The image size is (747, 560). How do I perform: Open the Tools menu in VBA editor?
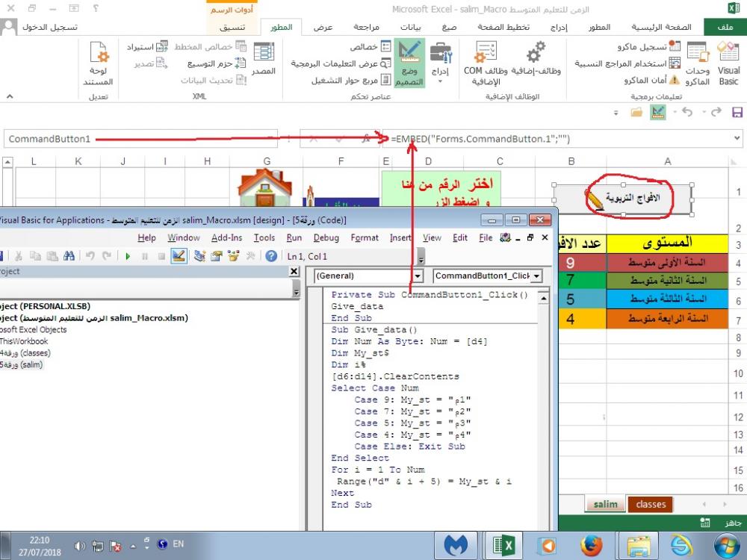pos(264,237)
